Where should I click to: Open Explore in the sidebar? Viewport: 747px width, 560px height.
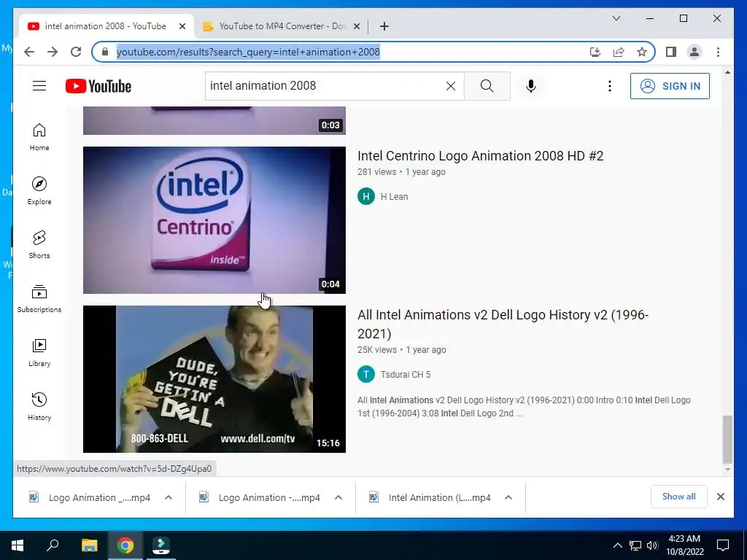[x=39, y=191]
